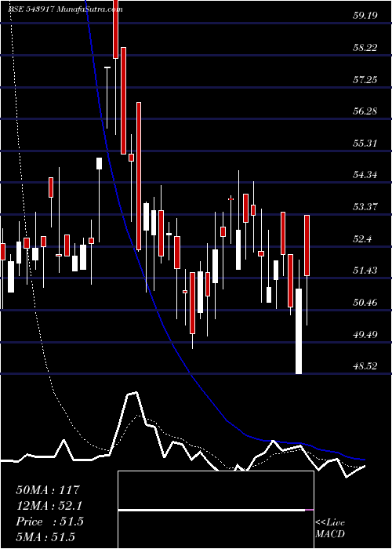Click the 57.25 price level label

pyautogui.click(x=365, y=79)
